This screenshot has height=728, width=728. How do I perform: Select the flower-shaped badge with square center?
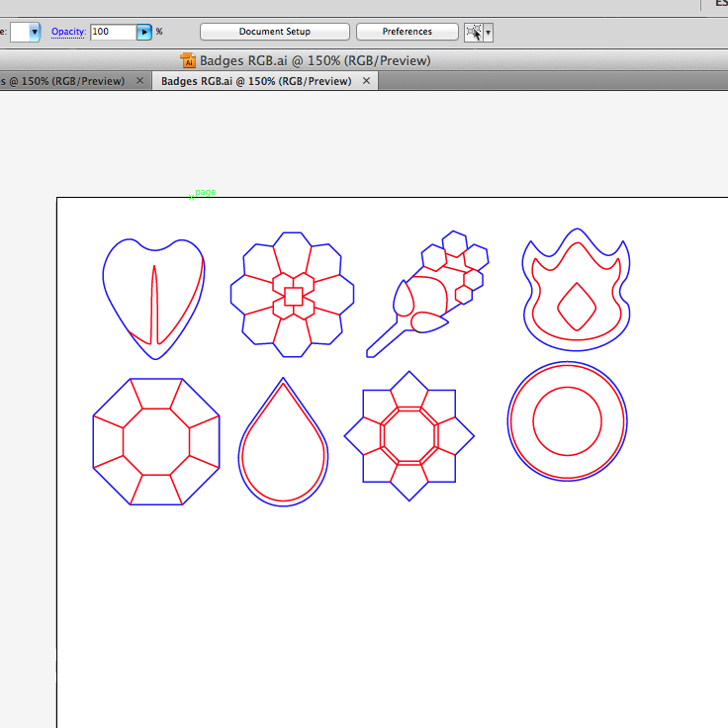pos(293,295)
